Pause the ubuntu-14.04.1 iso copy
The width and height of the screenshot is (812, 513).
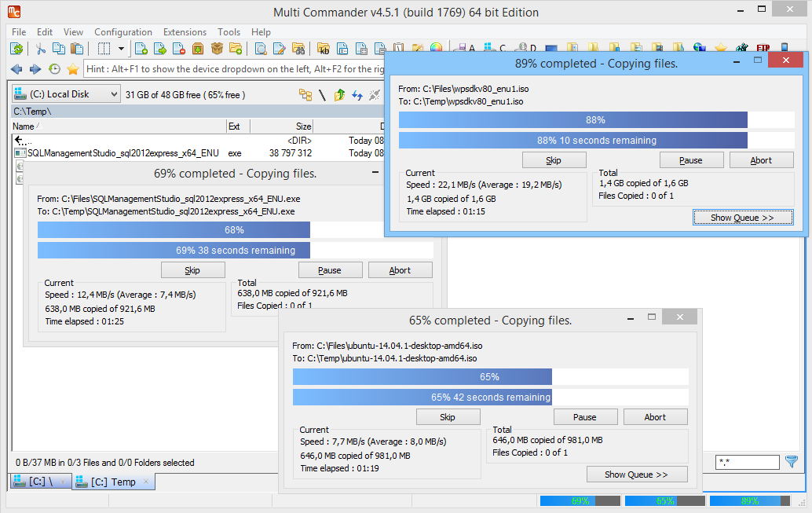click(585, 417)
